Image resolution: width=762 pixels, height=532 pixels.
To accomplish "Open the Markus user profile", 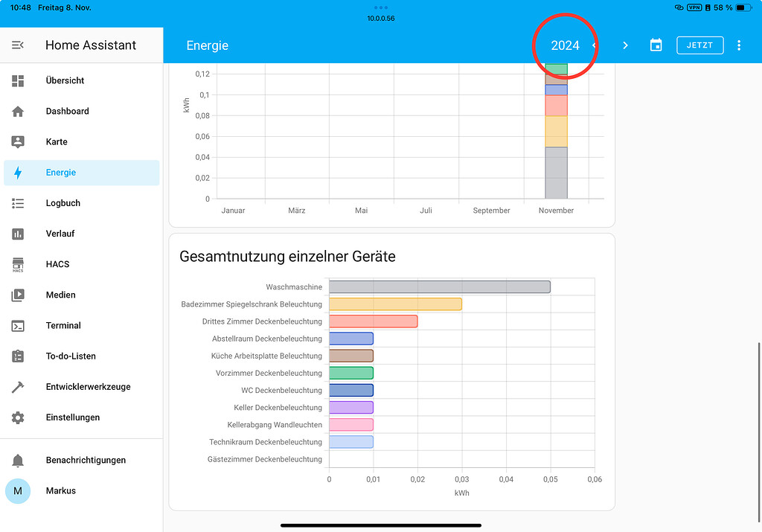I will (x=82, y=490).
